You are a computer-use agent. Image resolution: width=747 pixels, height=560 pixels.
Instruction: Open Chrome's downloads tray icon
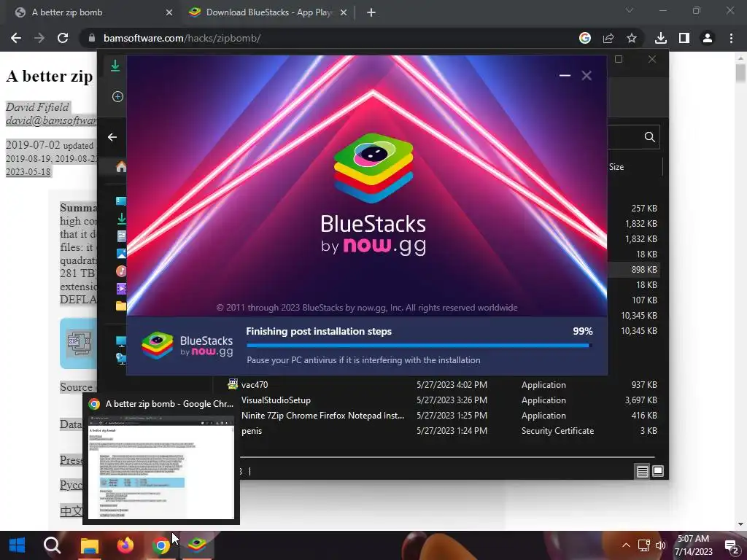pyautogui.click(x=661, y=38)
